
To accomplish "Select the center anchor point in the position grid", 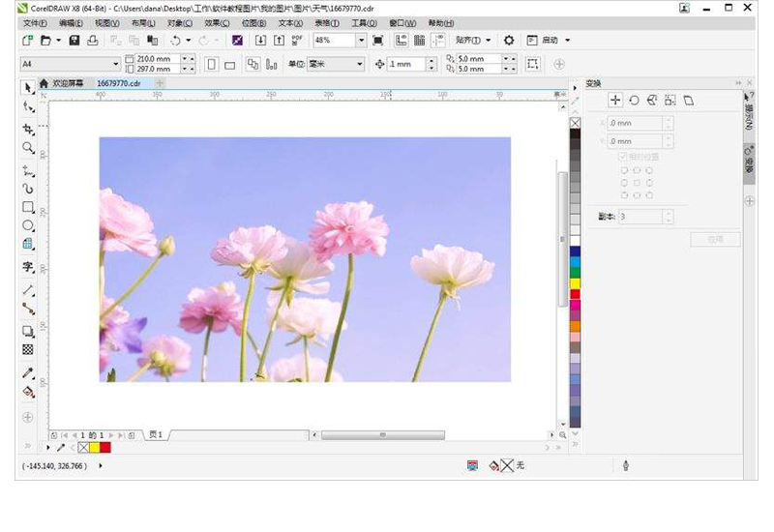I will click(637, 181).
